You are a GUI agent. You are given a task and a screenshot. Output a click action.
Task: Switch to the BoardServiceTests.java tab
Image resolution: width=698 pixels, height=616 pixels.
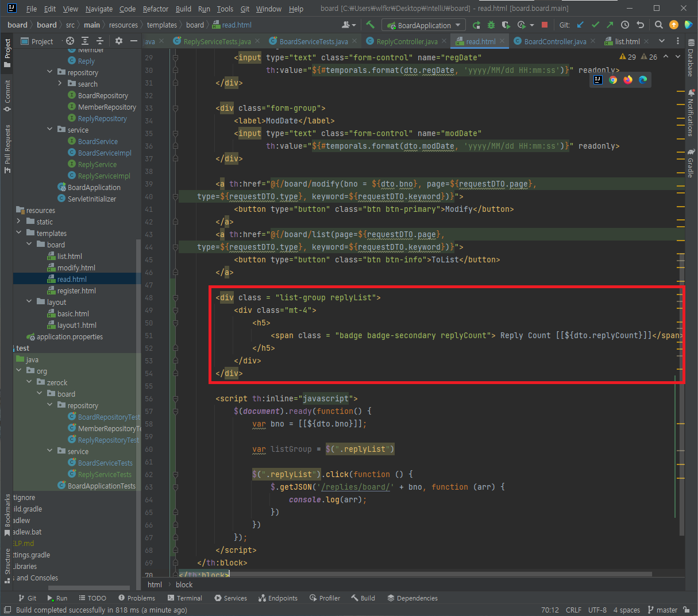pyautogui.click(x=313, y=41)
